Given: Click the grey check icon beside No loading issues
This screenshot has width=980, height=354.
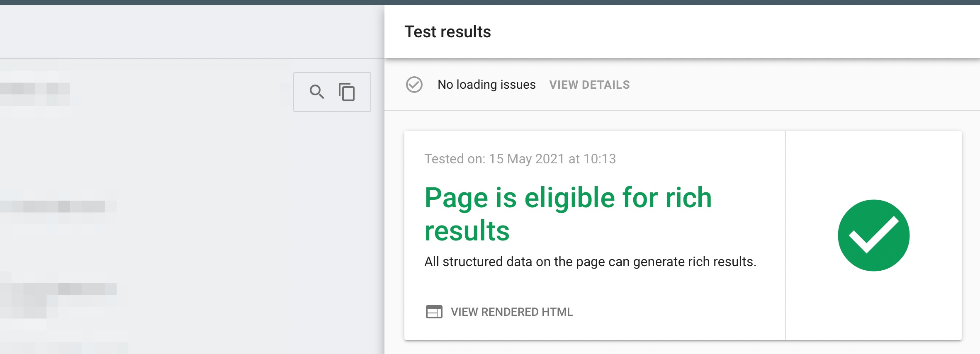Looking at the screenshot, I should [x=414, y=85].
